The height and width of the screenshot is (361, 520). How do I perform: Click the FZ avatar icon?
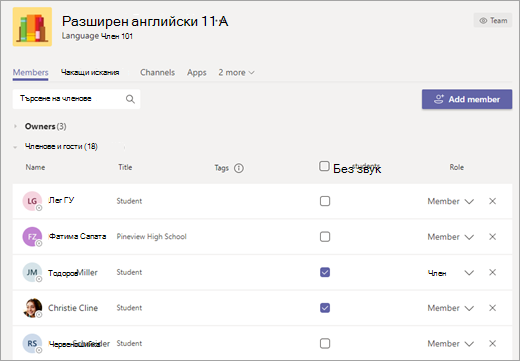(32, 237)
